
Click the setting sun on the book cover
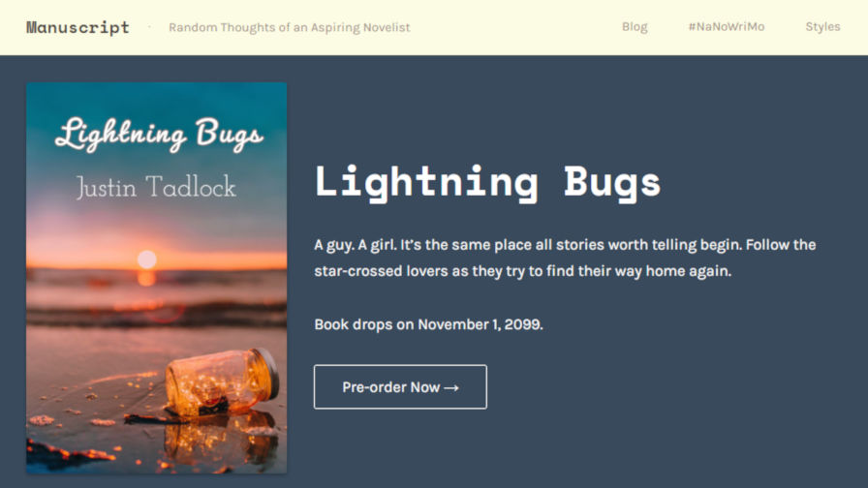click(x=146, y=259)
